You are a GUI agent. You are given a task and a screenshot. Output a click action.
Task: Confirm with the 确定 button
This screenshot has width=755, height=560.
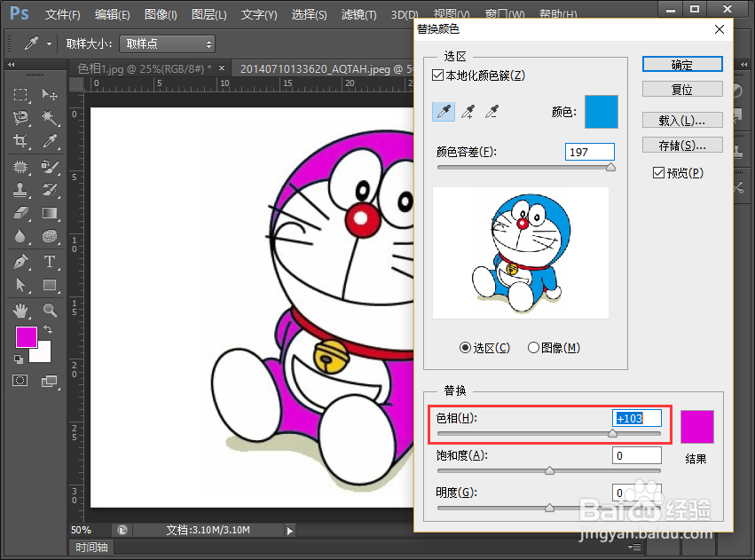pyautogui.click(x=682, y=65)
